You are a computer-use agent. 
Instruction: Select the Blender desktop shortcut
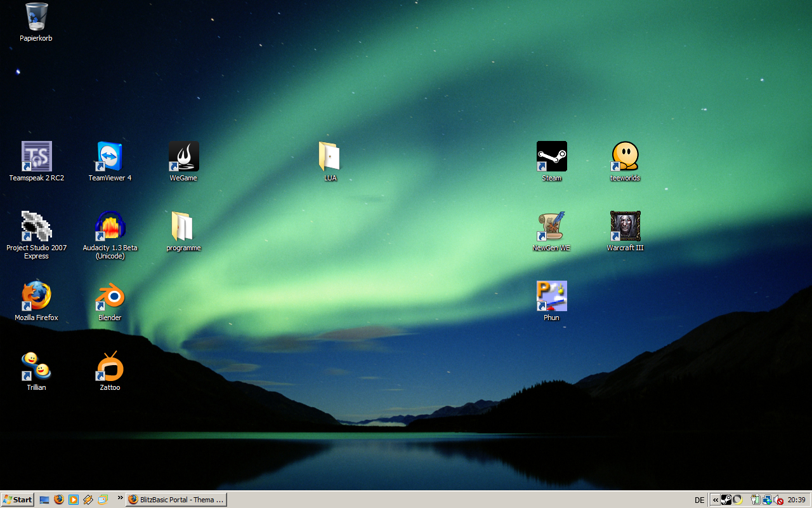pyautogui.click(x=110, y=297)
